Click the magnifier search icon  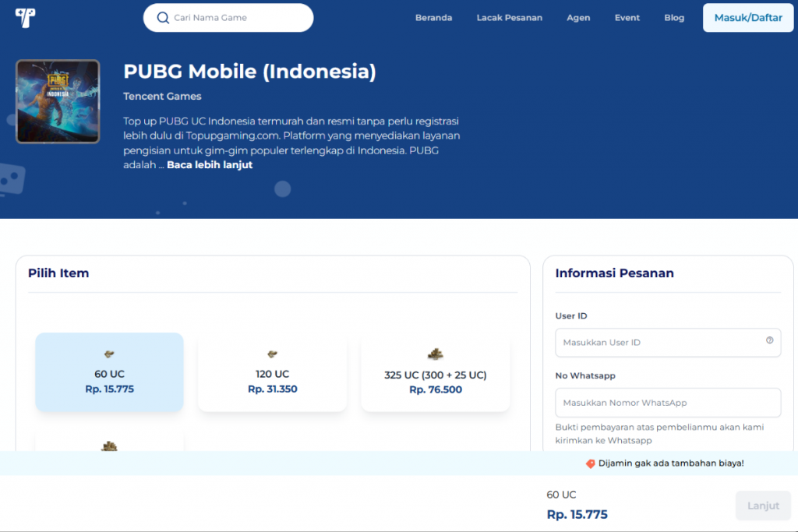click(x=163, y=18)
